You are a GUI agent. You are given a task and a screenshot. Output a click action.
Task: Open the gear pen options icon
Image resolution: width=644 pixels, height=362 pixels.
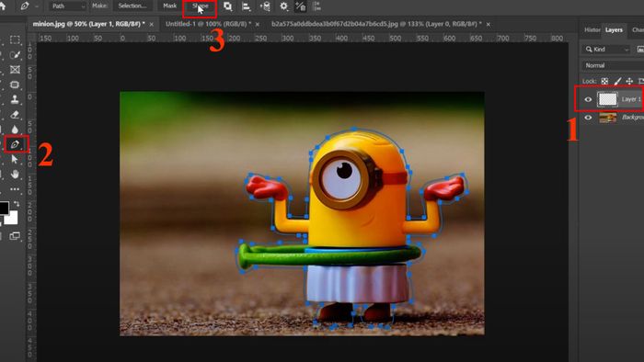click(x=283, y=6)
